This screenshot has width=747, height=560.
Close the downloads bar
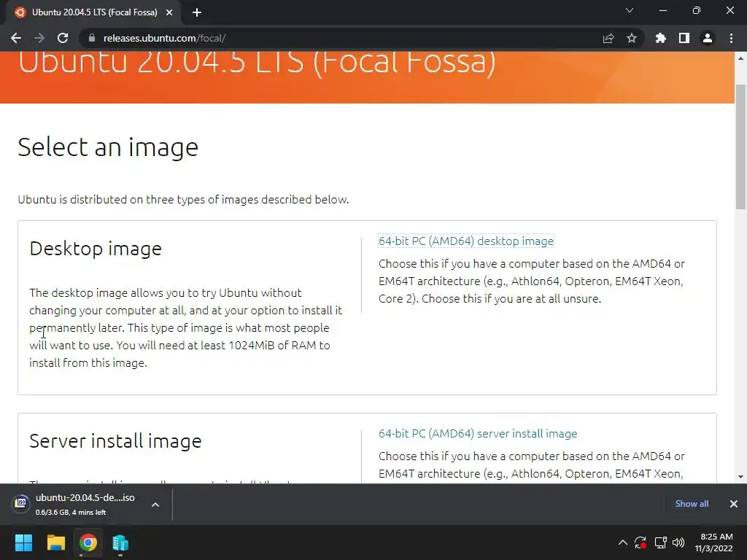(x=734, y=504)
